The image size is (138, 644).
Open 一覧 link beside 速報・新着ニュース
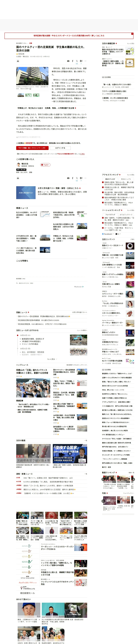pyautogui.click(x=86, y=474)
